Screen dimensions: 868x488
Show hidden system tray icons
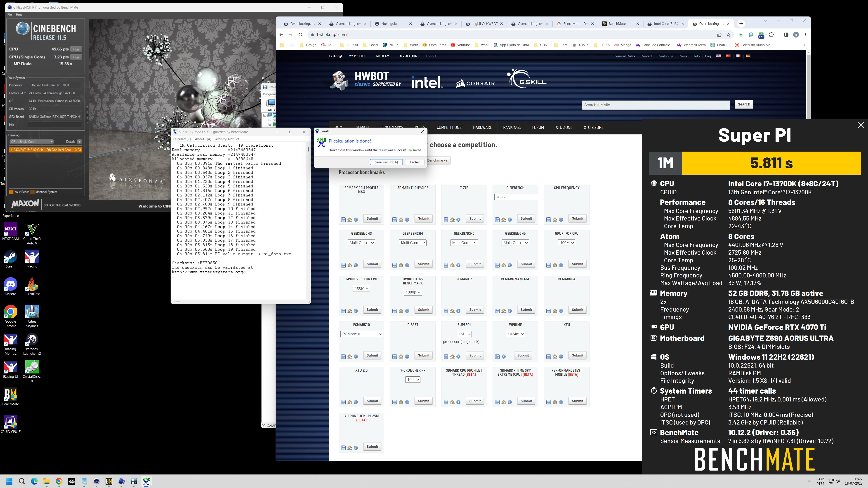[x=810, y=481]
